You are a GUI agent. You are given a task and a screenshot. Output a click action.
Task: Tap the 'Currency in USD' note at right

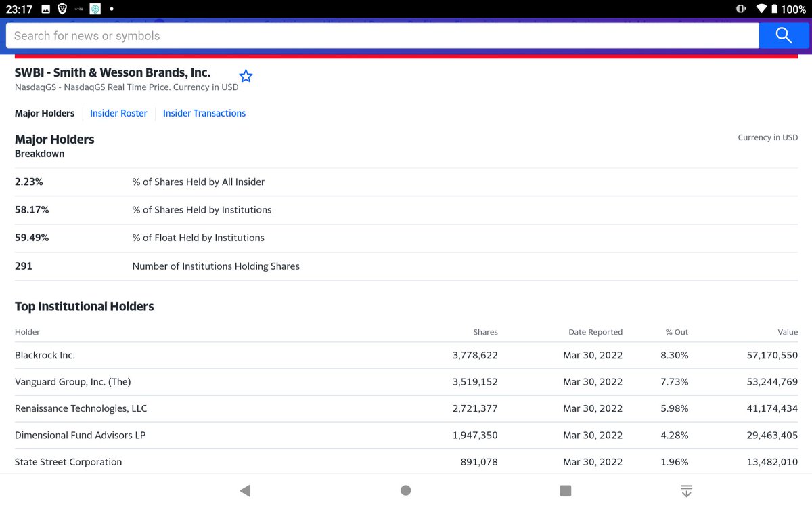click(768, 137)
